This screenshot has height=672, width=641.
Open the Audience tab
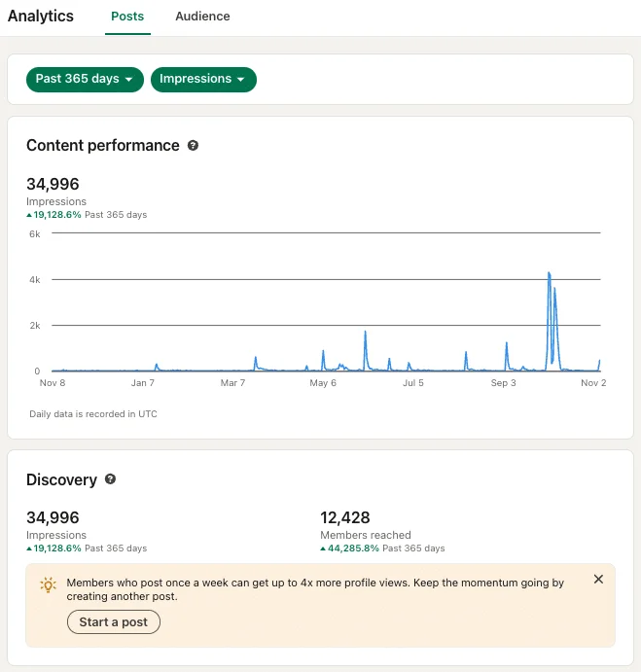[x=202, y=17]
